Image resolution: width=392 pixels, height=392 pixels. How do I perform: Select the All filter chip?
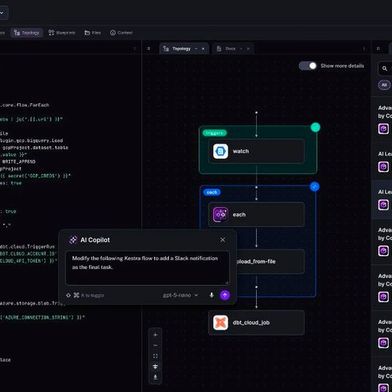pyautogui.click(x=384, y=85)
